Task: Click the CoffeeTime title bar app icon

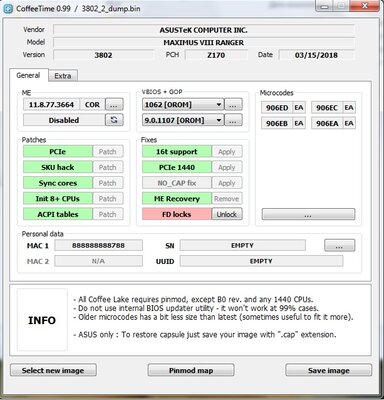Action: click(7, 8)
